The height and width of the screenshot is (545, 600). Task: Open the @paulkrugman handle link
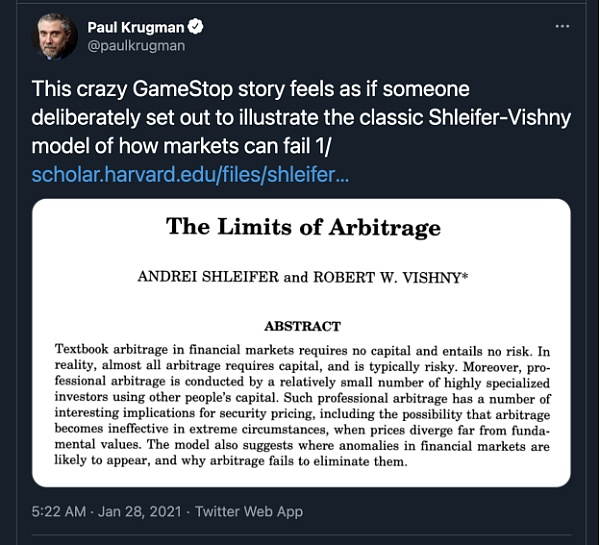tap(144, 45)
